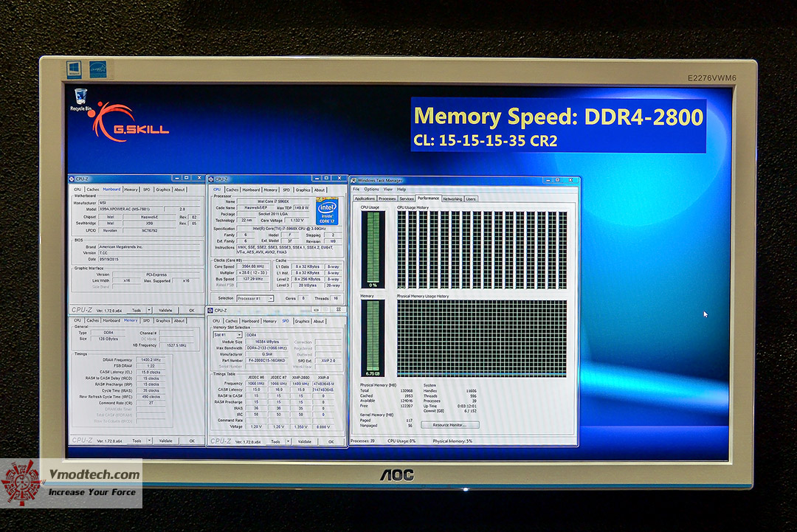The image size is (797, 532).
Task: Click processor Name field Intel Core i7 5960X
Action: click(x=273, y=201)
